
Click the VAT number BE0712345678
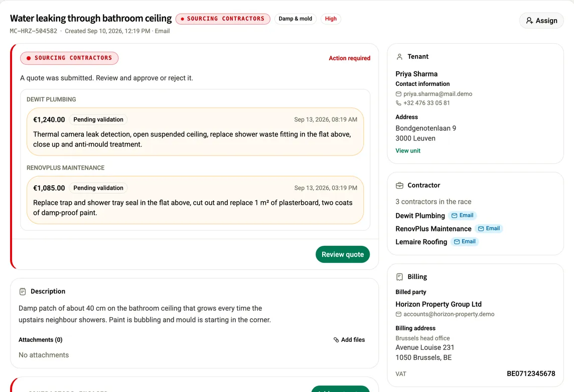pyautogui.click(x=531, y=374)
